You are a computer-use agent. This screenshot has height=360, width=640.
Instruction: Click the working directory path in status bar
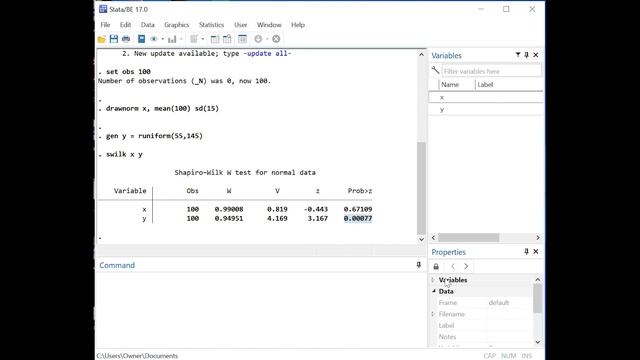pyautogui.click(x=137, y=356)
